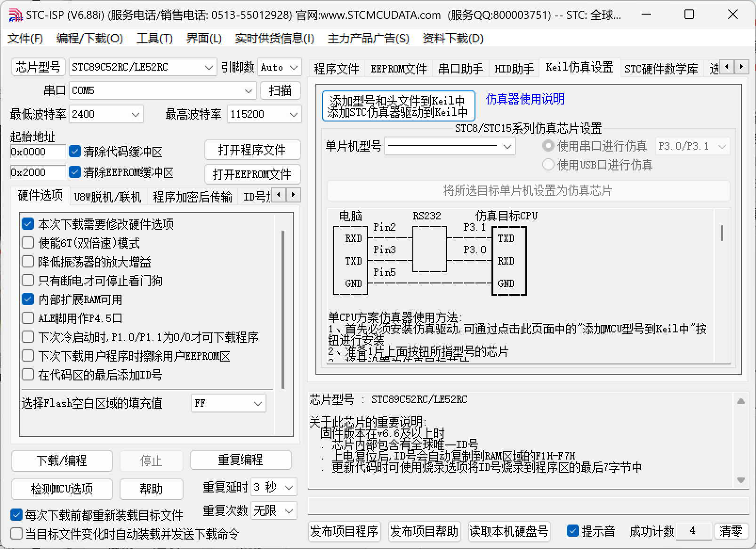
Task: Click the 下载/编程 button
Action: (x=62, y=461)
